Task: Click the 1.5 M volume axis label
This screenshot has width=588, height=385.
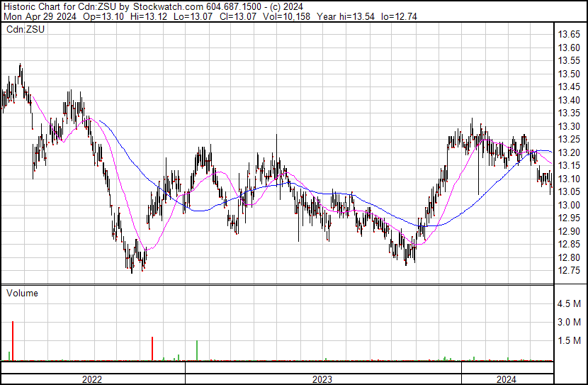Action: pos(570,340)
